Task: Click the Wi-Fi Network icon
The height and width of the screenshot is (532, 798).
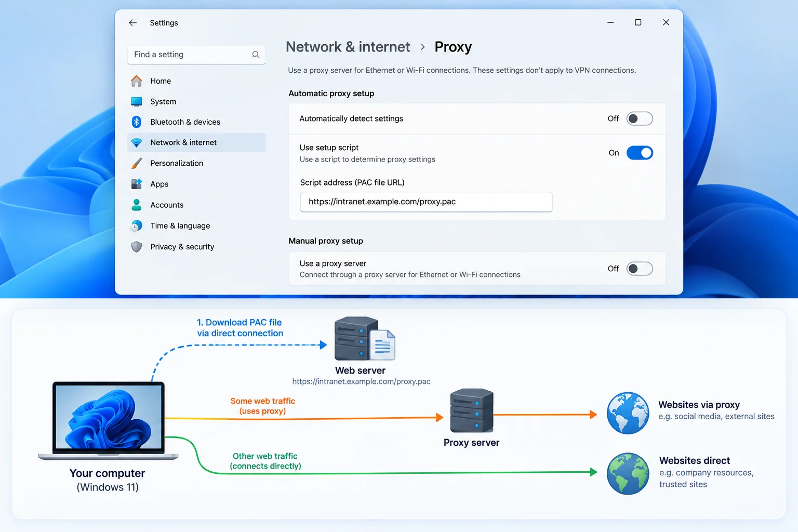Action: (x=137, y=142)
